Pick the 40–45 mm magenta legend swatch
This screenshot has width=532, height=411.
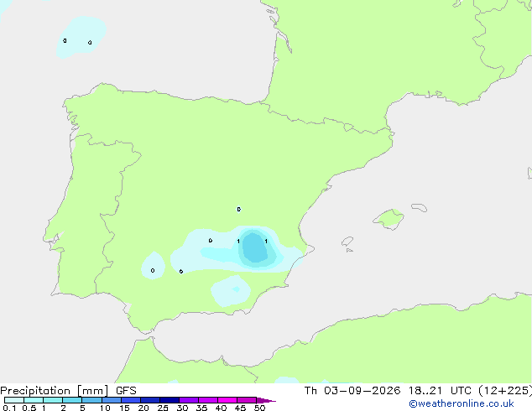click(227, 400)
